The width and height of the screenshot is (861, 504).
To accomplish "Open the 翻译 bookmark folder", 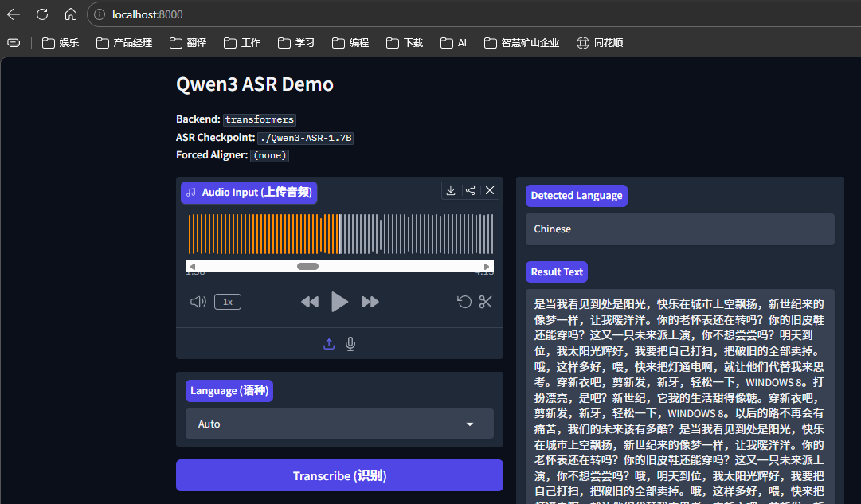I will click(188, 43).
